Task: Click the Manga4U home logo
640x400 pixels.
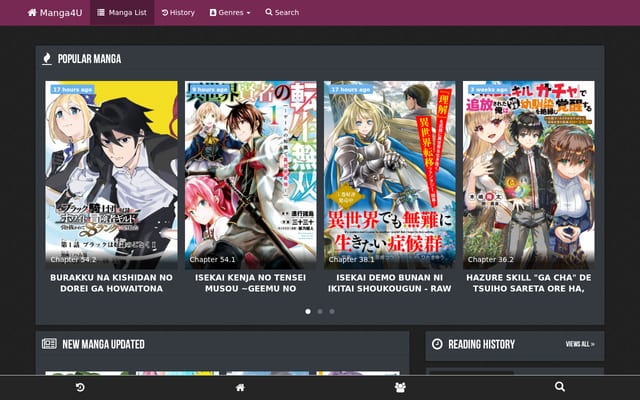Action: pyautogui.click(x=55, y=13)
